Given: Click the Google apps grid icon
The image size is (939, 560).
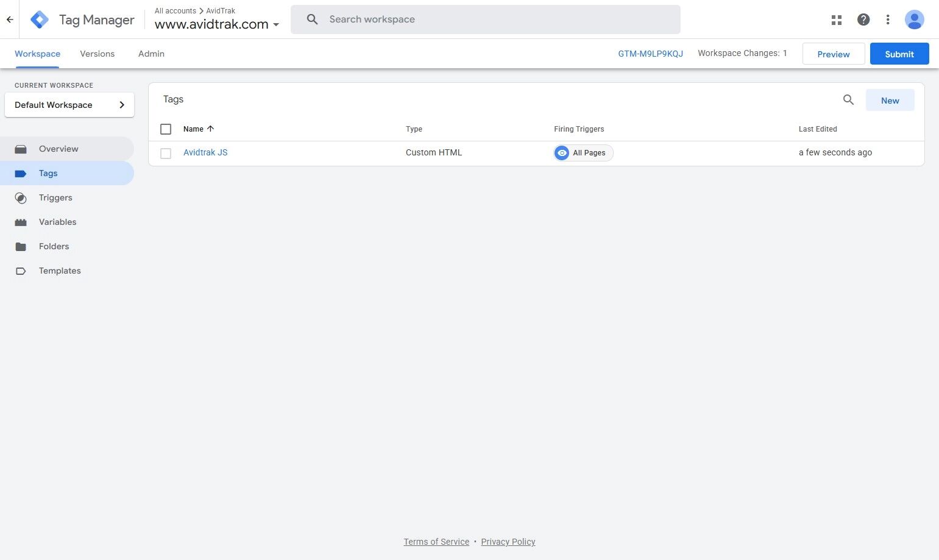Looking at the screenshot, I should [x=836, y=19].
